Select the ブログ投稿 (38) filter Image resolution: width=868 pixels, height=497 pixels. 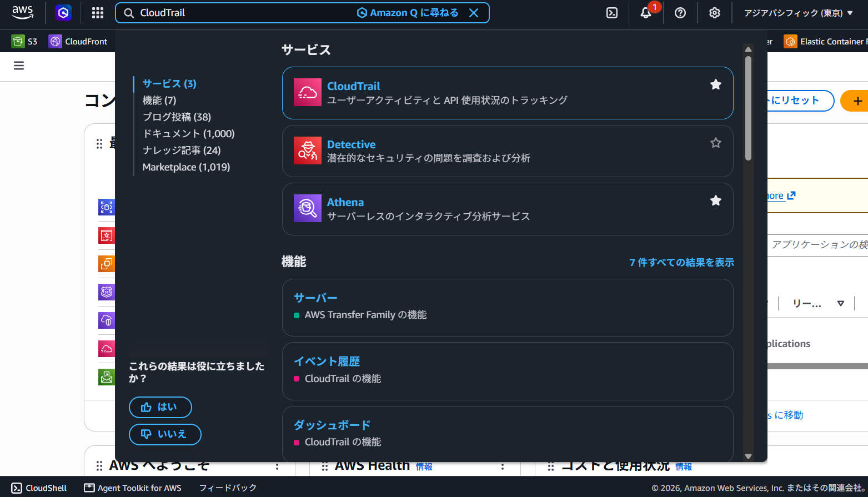click(177, 117)
